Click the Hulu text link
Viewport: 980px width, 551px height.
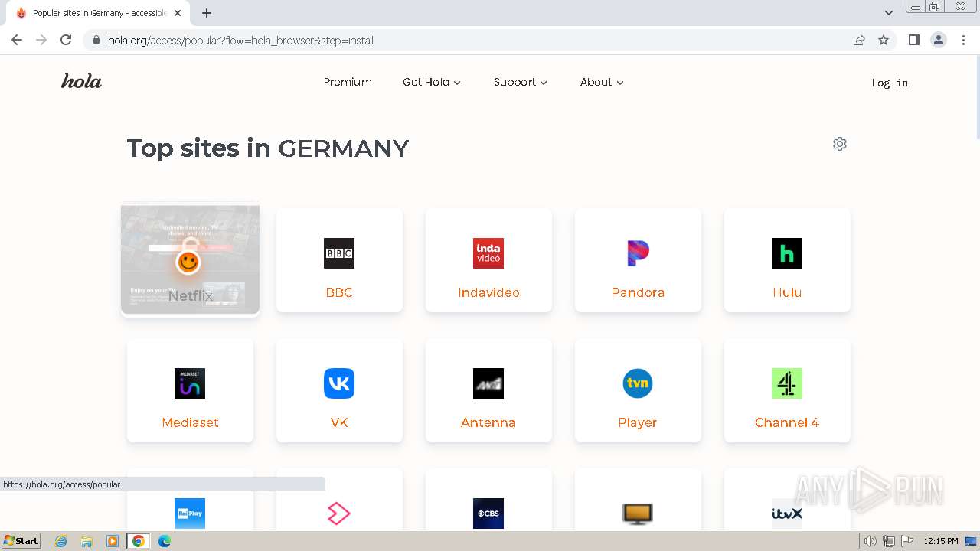click(787, 292)
